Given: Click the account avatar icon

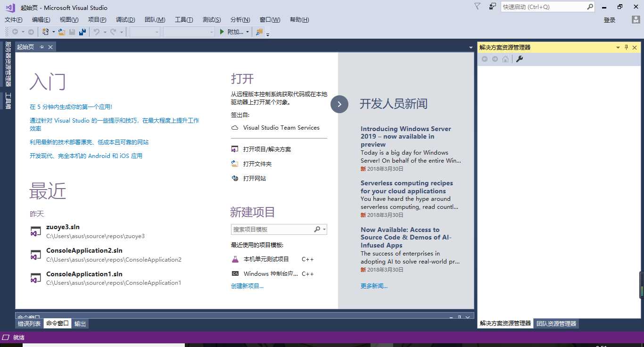Looking at the screenshot, I should [636, 20].
